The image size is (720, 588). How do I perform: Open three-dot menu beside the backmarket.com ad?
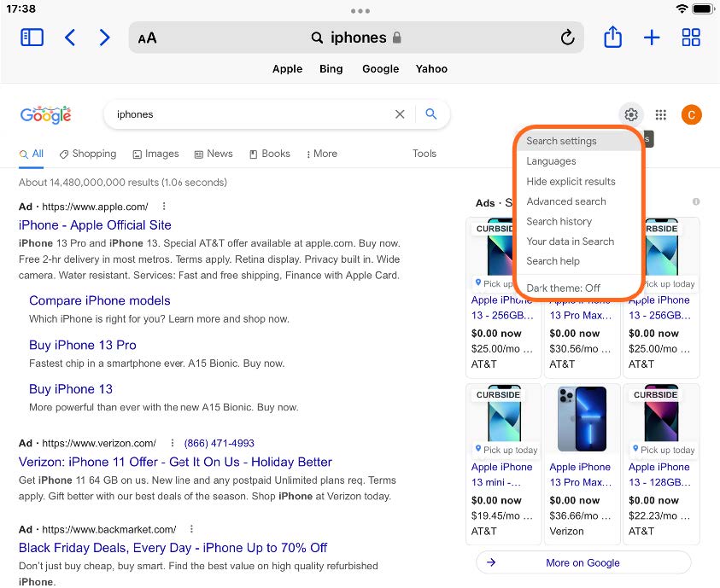point(191,529)
